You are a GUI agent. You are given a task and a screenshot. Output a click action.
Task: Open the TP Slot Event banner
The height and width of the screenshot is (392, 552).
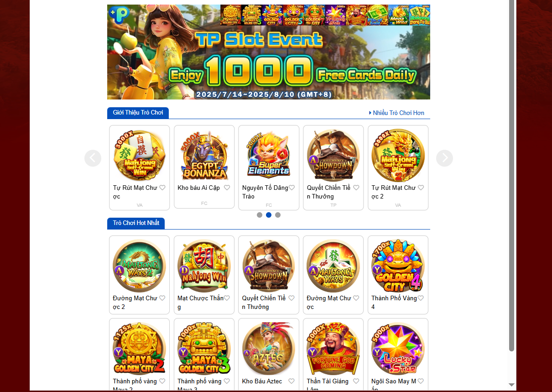[269, 52]
